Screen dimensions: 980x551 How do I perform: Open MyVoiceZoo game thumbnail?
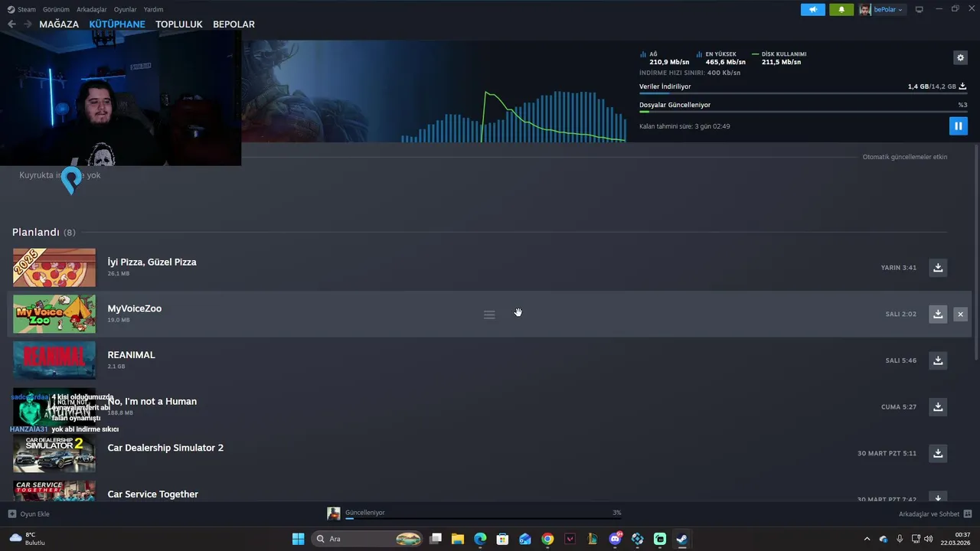54,314
